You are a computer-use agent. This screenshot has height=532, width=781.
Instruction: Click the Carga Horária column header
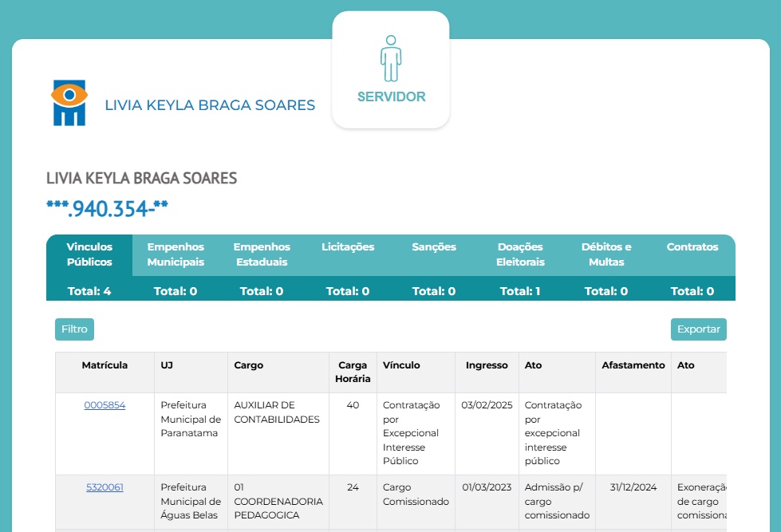[x=353, y=372]
